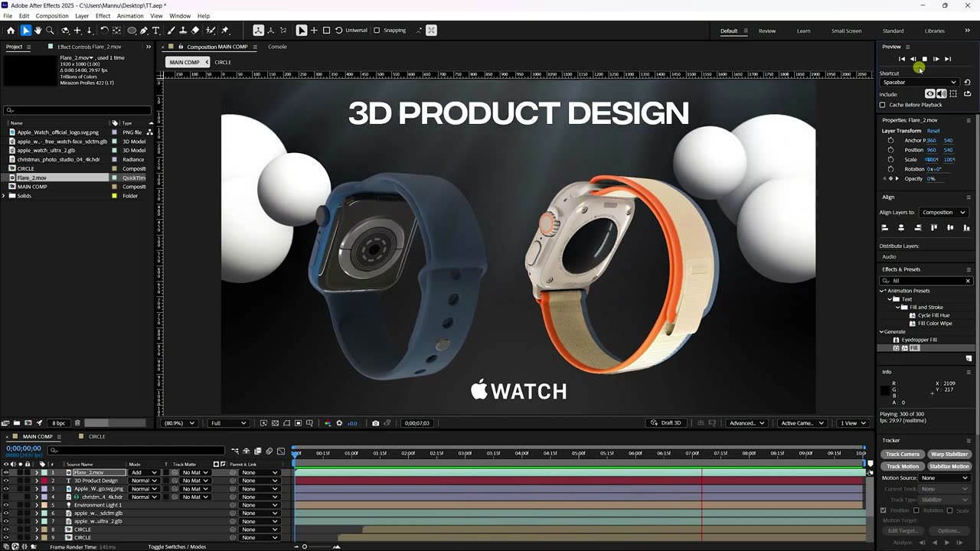Viewport: 980px width, 551px height.
Task: Open the Composition menu
Action: (52, 15)
